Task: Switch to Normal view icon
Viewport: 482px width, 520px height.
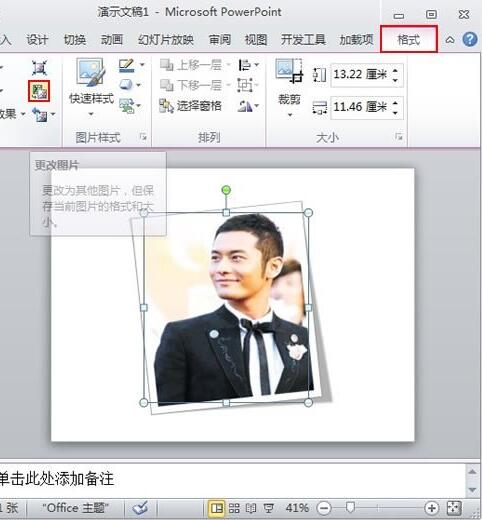Action: [x=216, y=508]
